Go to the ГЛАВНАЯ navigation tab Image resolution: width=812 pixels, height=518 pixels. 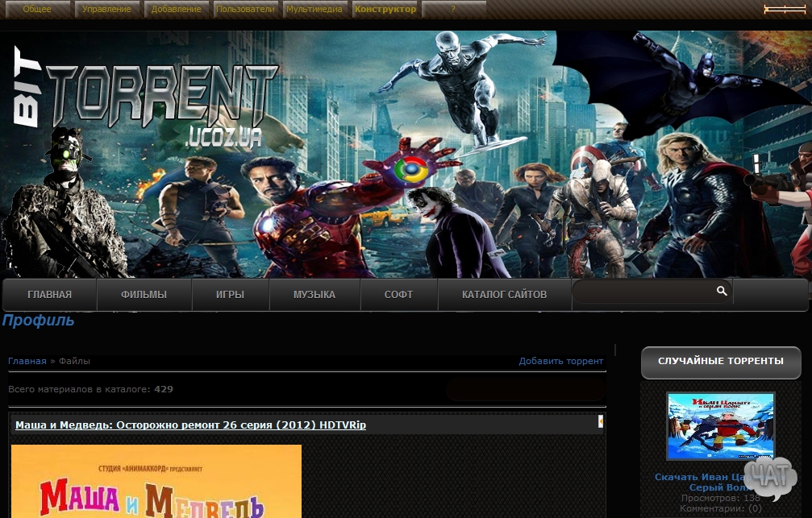[49, 295]
